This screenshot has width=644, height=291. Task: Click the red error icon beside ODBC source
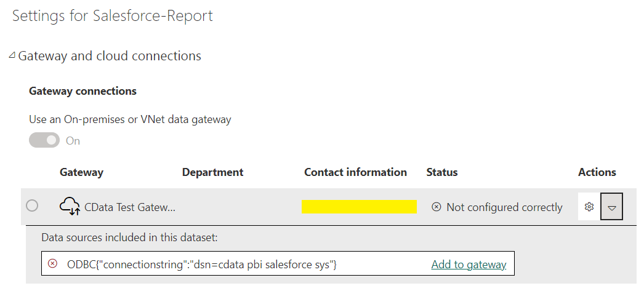point(53,264)
